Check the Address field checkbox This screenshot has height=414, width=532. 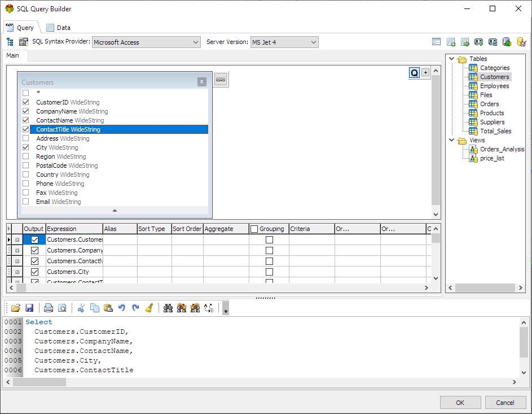(26, 138)
